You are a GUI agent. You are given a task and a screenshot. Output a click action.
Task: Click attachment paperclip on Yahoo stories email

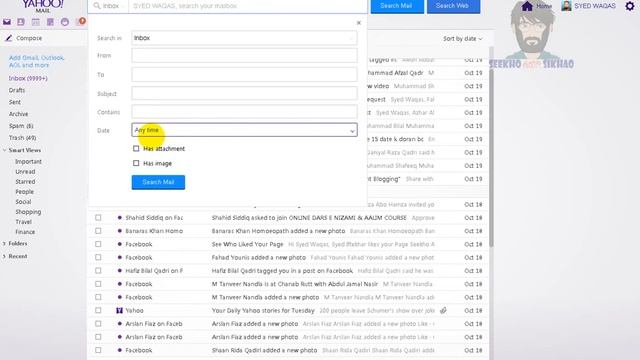pos(443,311)
